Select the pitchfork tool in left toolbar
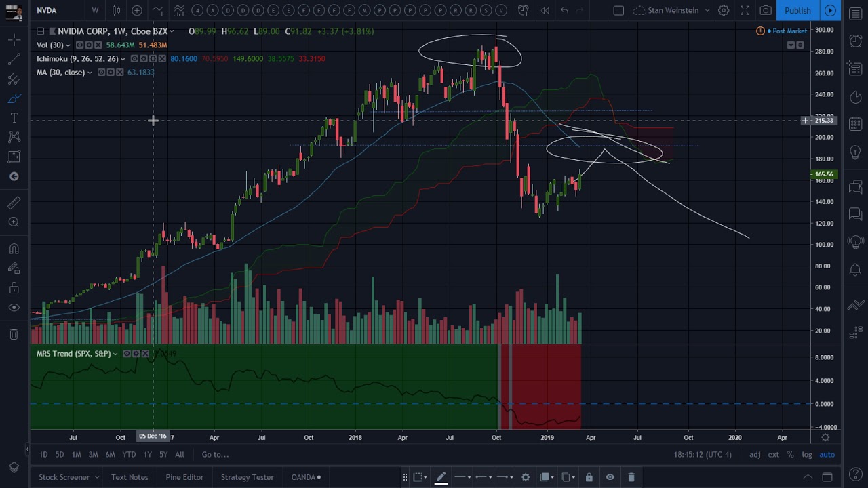The height and width of the screenshot is (488, 868). [14, 79]
